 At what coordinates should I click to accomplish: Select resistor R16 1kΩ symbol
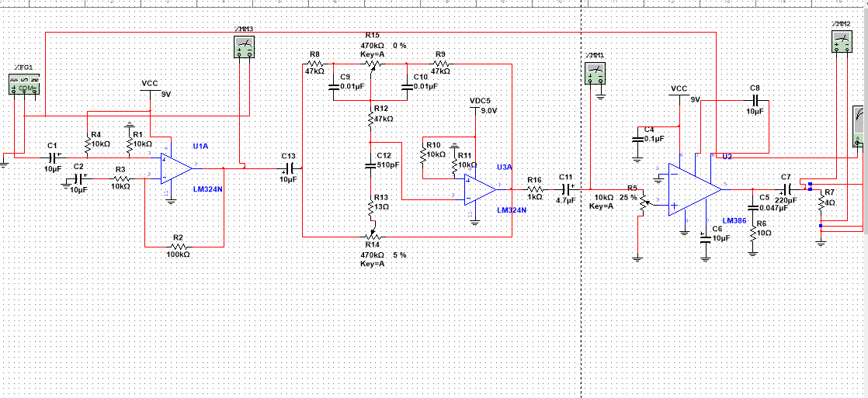(534, 189)
